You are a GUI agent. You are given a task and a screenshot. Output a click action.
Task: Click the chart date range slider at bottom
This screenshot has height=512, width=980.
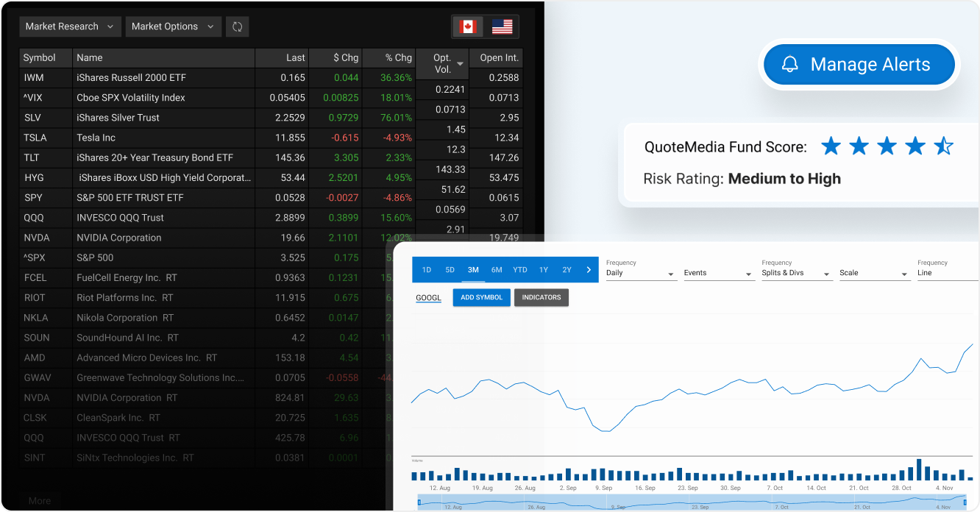692,505
